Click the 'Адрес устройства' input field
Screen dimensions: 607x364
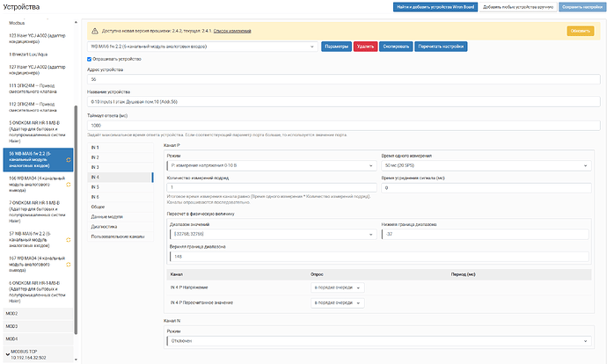click(x=344, y=79)
